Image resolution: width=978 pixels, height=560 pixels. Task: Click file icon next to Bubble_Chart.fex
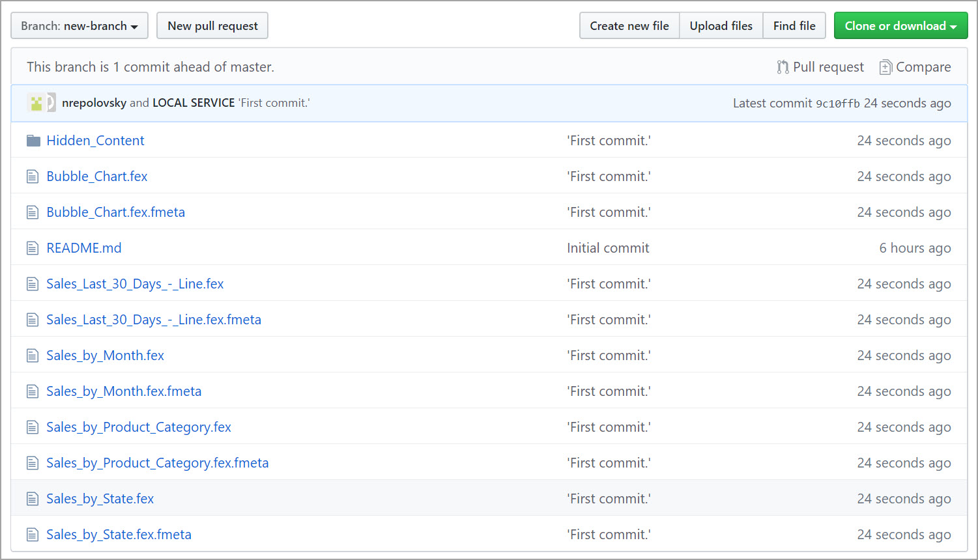coord(33,176)
